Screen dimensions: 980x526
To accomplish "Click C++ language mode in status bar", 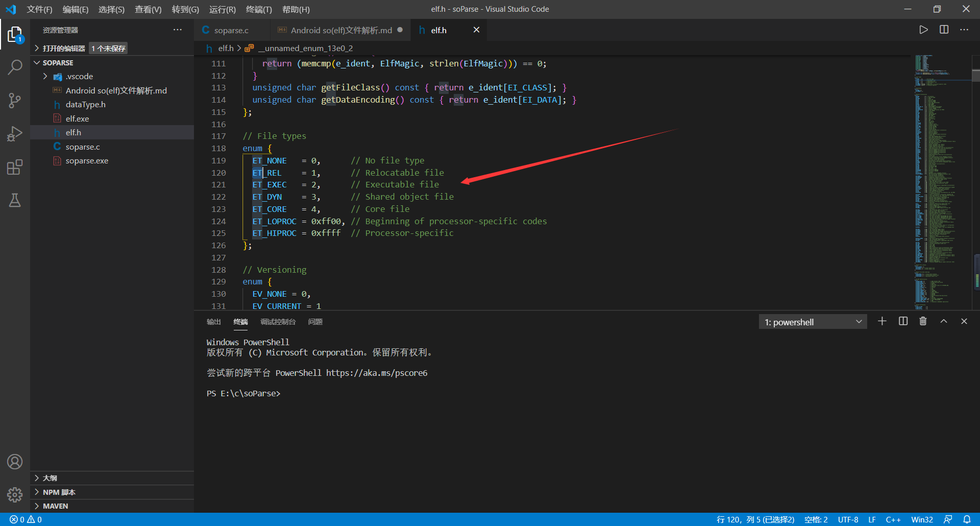I will (893, 519).
